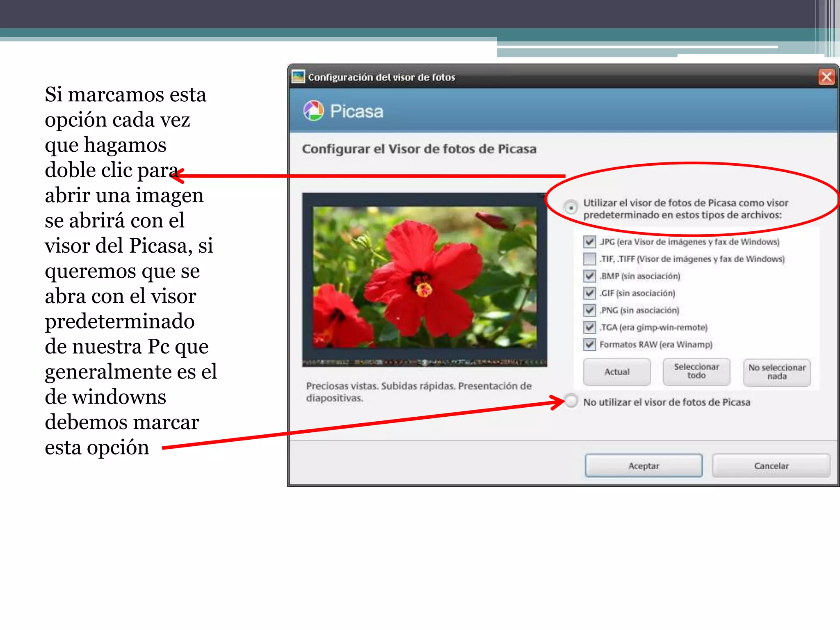Click the Picasa logo icon
The width and height of the screenshot is (840, 630).
pos(313,111)
